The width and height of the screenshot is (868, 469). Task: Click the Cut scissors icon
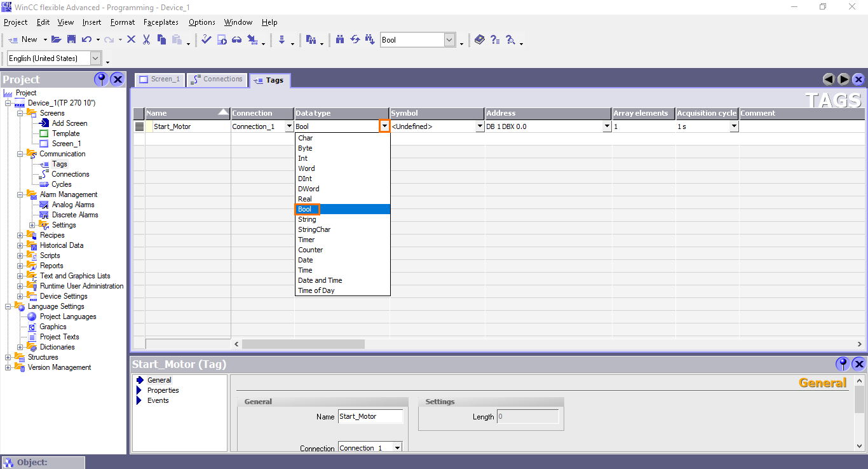coord(146,39)
